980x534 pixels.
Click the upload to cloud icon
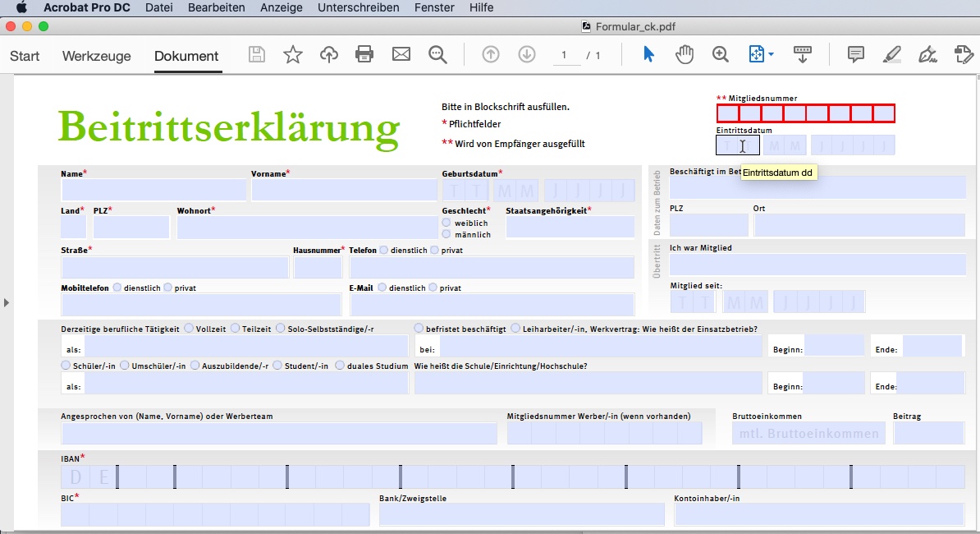[x=328, y=55]
